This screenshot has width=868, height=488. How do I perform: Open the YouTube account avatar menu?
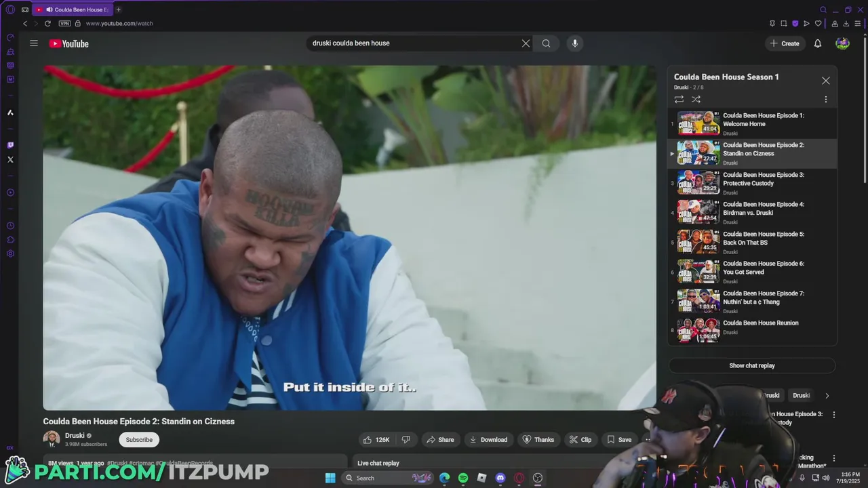[842, 43]
